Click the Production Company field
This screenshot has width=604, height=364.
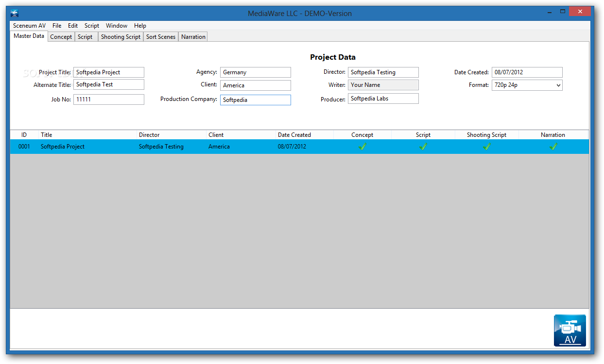pyautogui.click(x=256, y=100)
